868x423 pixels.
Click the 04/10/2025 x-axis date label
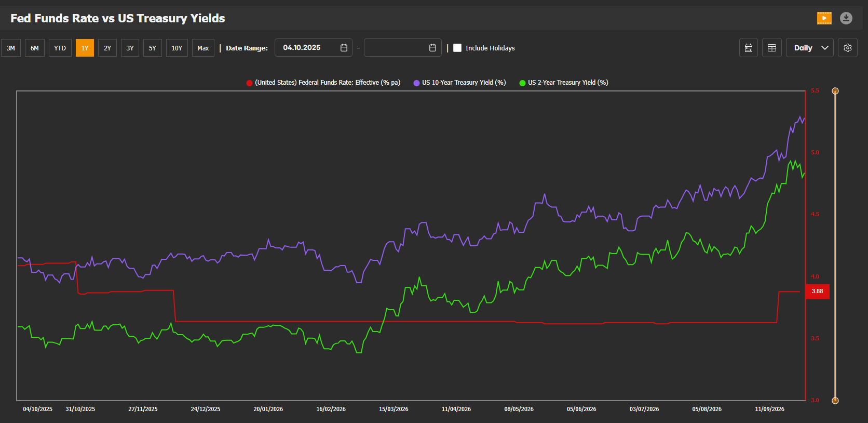tap(37, 409)
